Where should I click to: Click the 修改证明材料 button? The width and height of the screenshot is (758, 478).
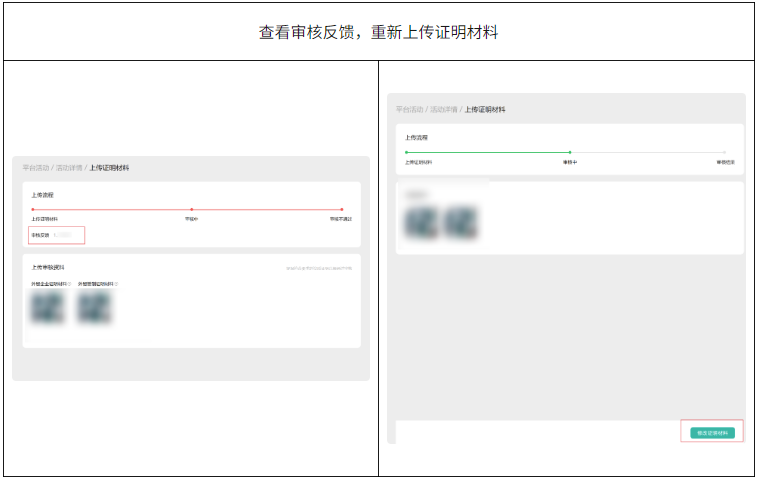pyautogui.click(x=712, y=433)
